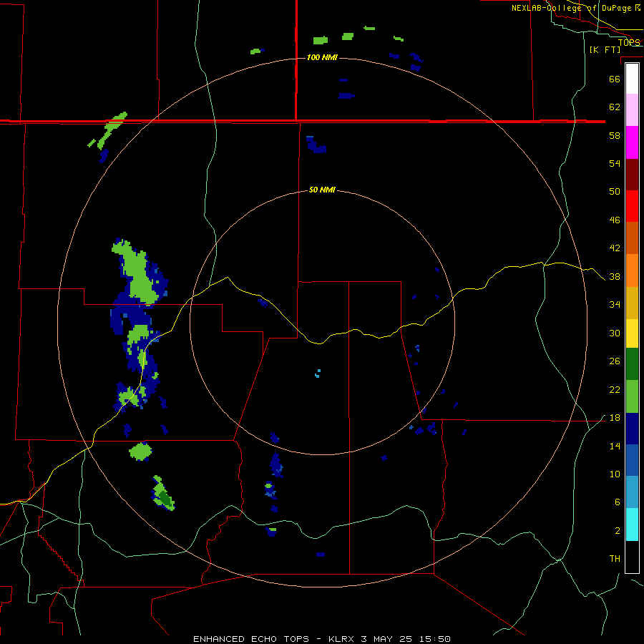Click legend value "62"

coord(615,107)
